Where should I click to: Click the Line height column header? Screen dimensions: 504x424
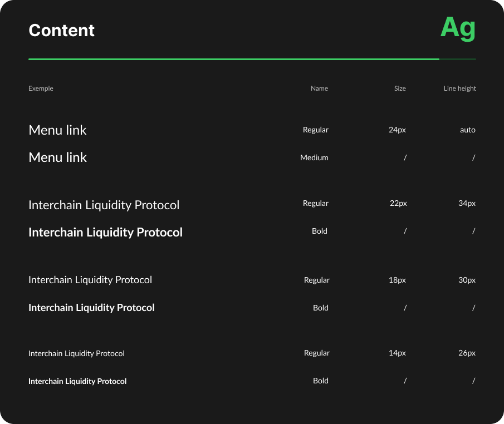pos(459,88)
